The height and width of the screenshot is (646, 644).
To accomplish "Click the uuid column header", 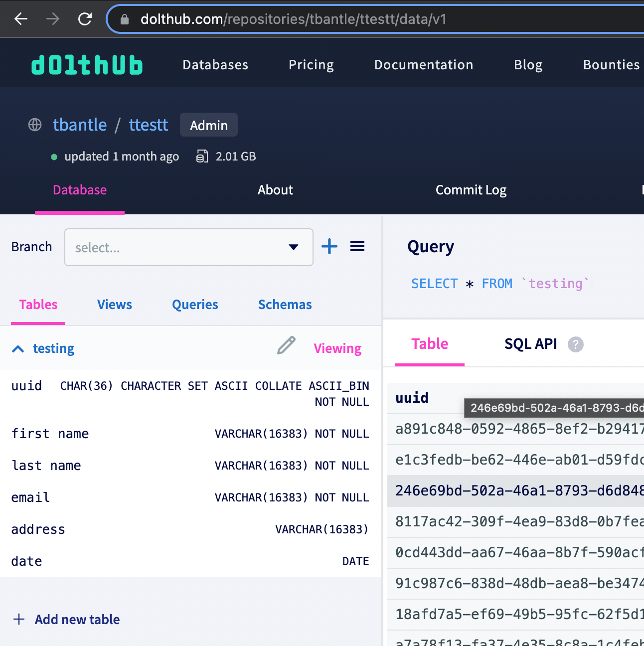I will tap(412, 398).
